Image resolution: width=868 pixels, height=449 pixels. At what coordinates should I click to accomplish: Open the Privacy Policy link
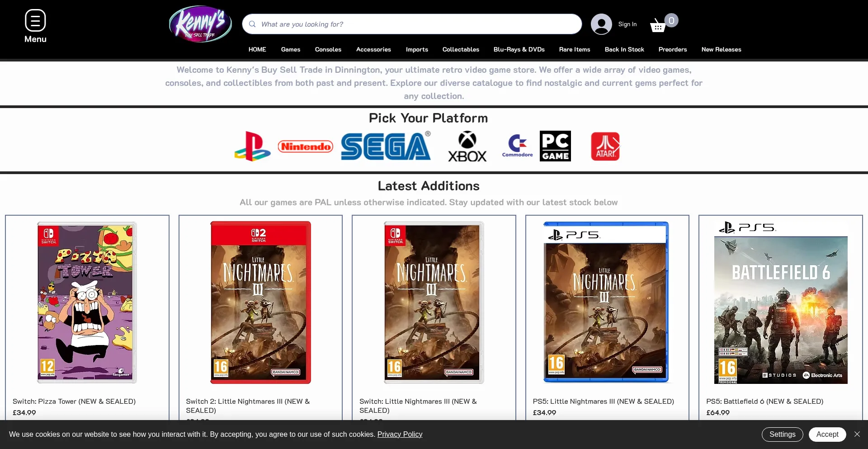click(400, 434)
